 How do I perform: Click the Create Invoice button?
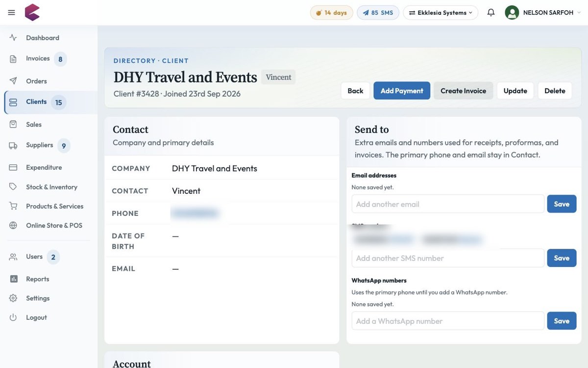[463, 91]
